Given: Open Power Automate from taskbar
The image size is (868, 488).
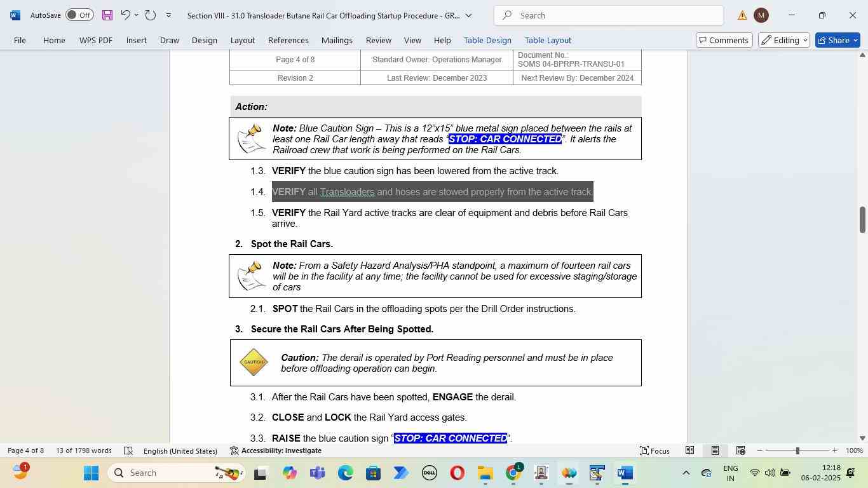Looking at the screenshot, I should [x=401, y=473].
